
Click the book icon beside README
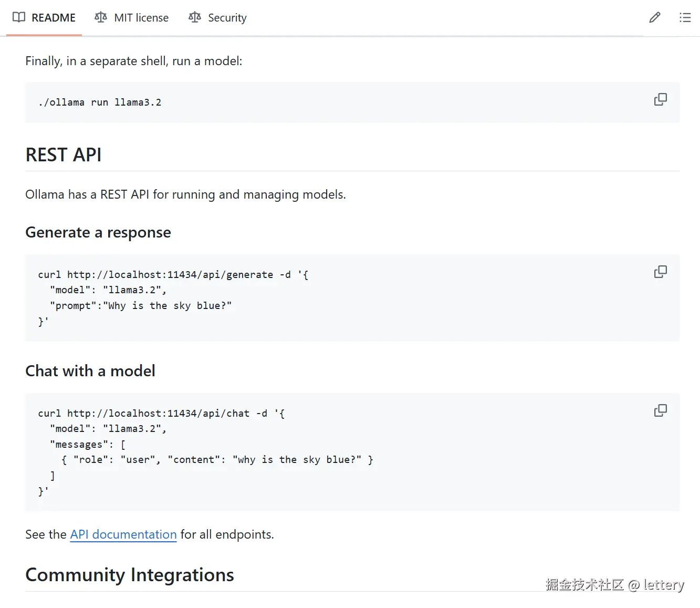point(19,17)
